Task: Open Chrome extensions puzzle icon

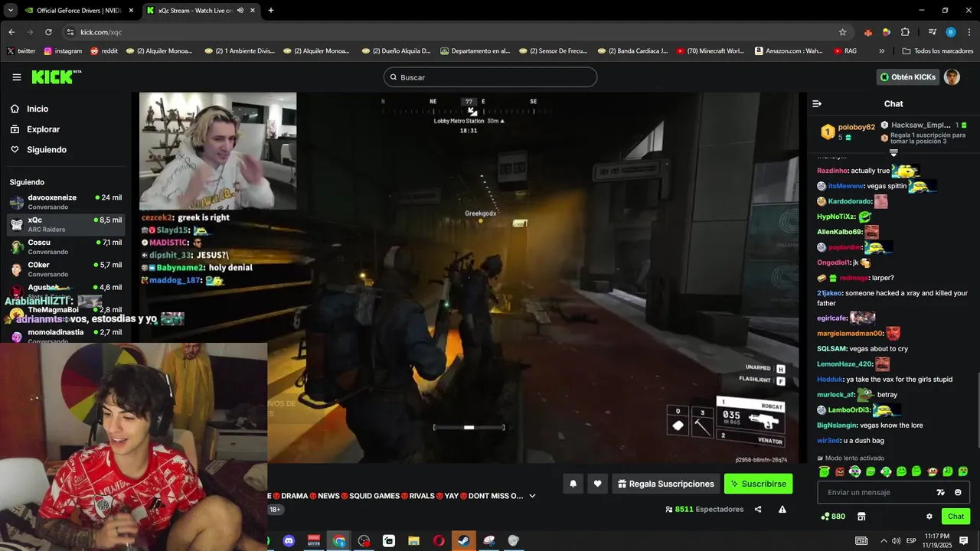Action: 905,32
